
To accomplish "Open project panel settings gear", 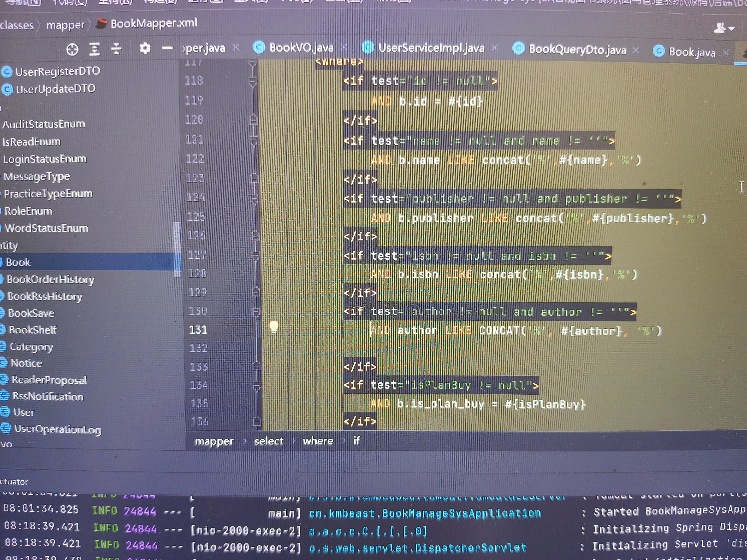I will click(145, 48).
